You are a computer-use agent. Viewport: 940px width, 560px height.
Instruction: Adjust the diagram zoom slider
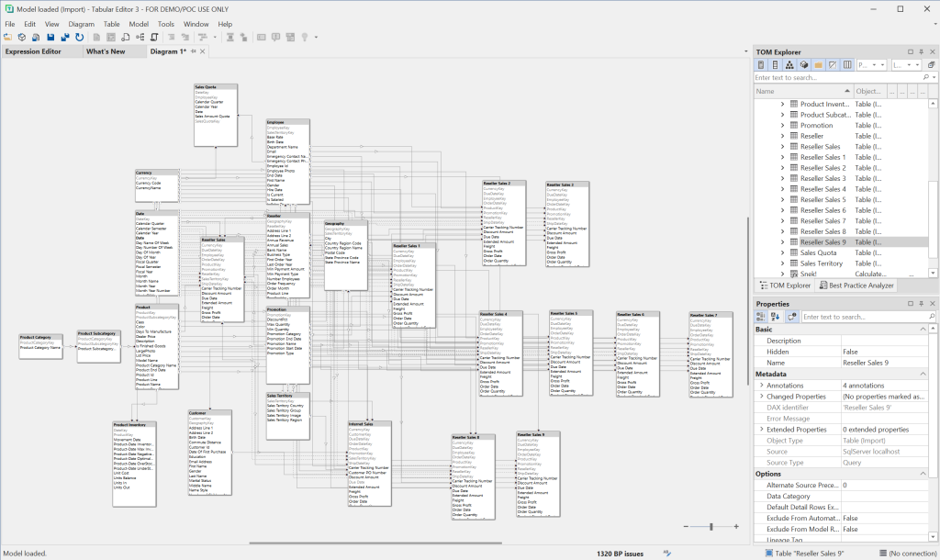(x=710, y=527)
